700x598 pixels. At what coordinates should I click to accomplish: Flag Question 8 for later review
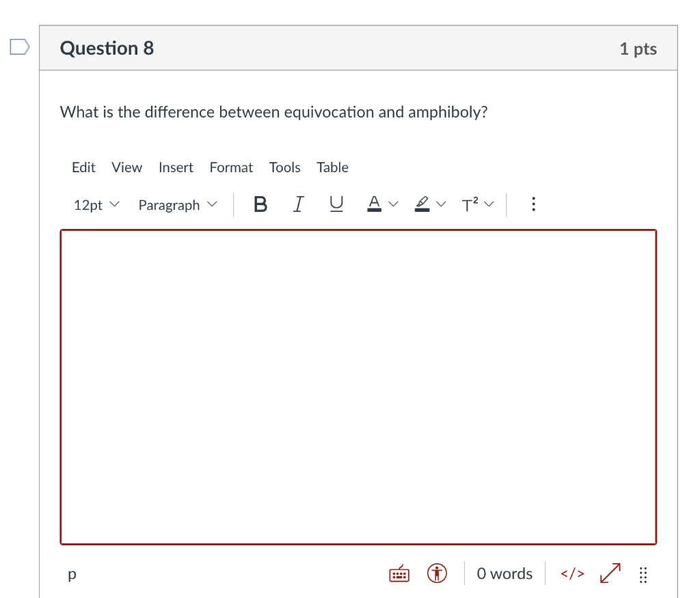(x=19, y=46)
